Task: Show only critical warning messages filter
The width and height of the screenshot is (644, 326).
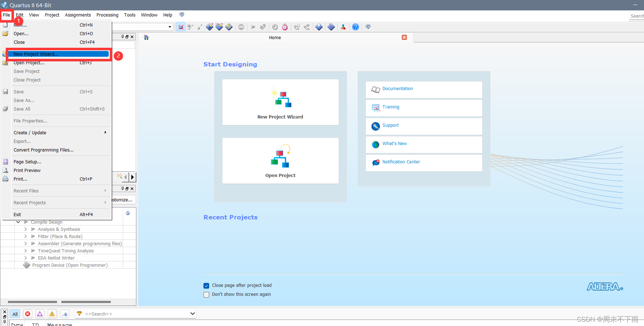Action: (x=40, y=314)
